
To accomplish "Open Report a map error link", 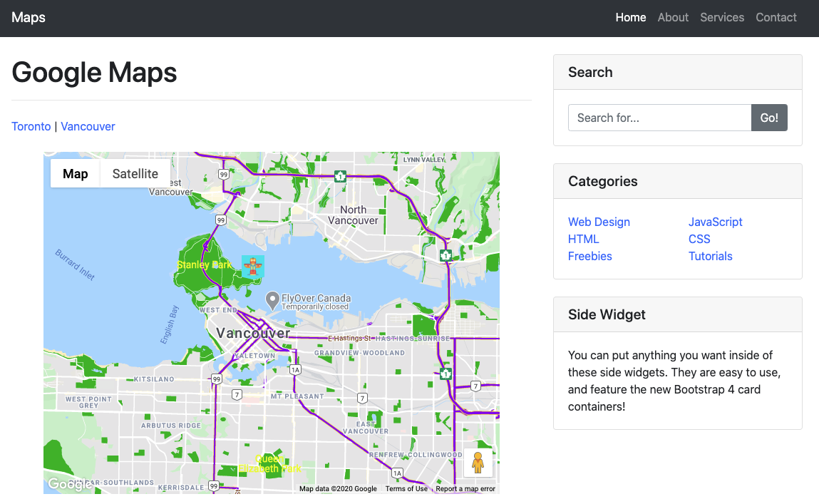I will (x=465, y=489).
